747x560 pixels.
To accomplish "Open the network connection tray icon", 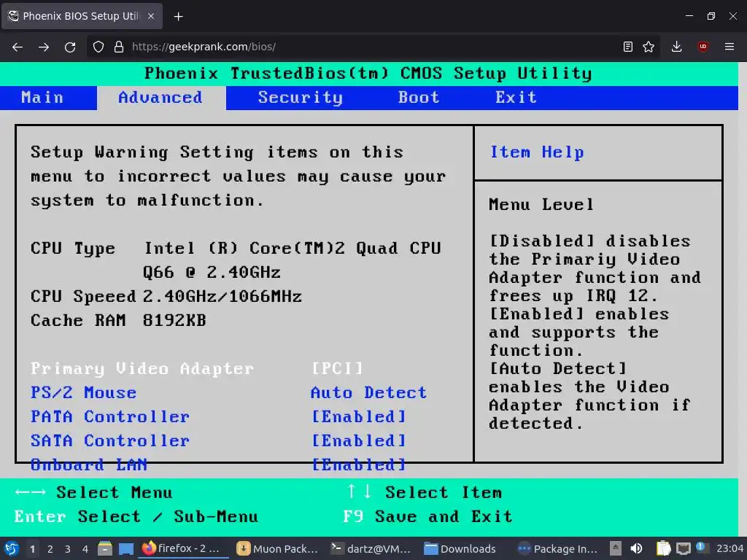I will coord(683,548).
